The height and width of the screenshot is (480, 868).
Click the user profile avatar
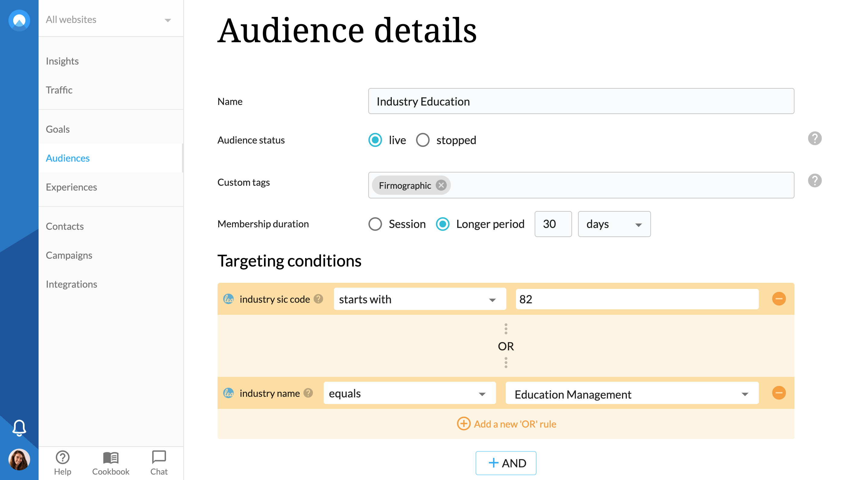point(19,459)
